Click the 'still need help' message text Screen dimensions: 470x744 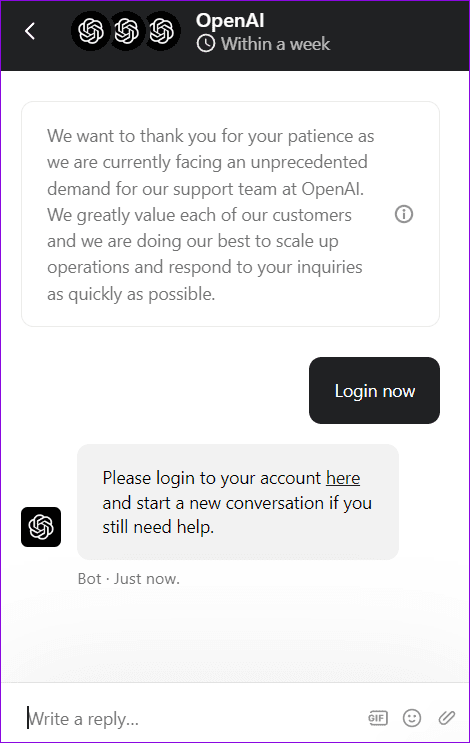(x=158, y=527)
